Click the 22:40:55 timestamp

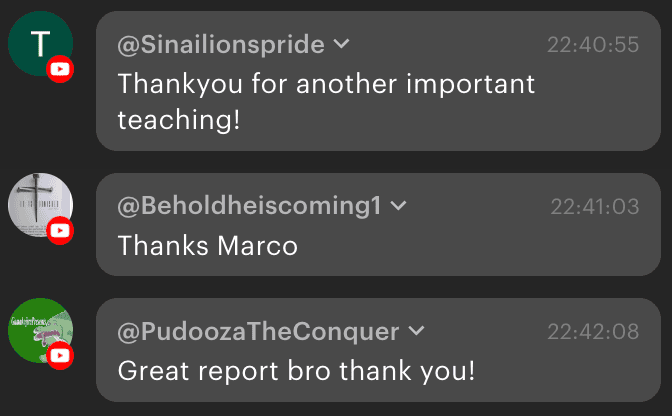pos(593,45)
